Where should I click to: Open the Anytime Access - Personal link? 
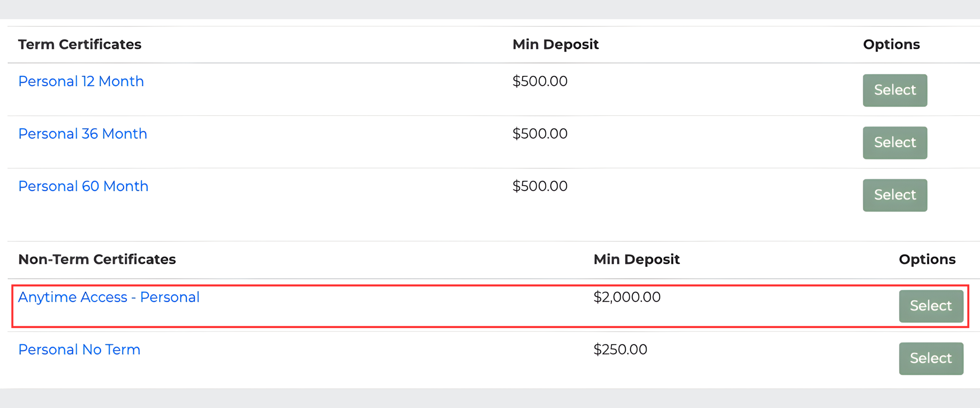(x=109, y=297)
